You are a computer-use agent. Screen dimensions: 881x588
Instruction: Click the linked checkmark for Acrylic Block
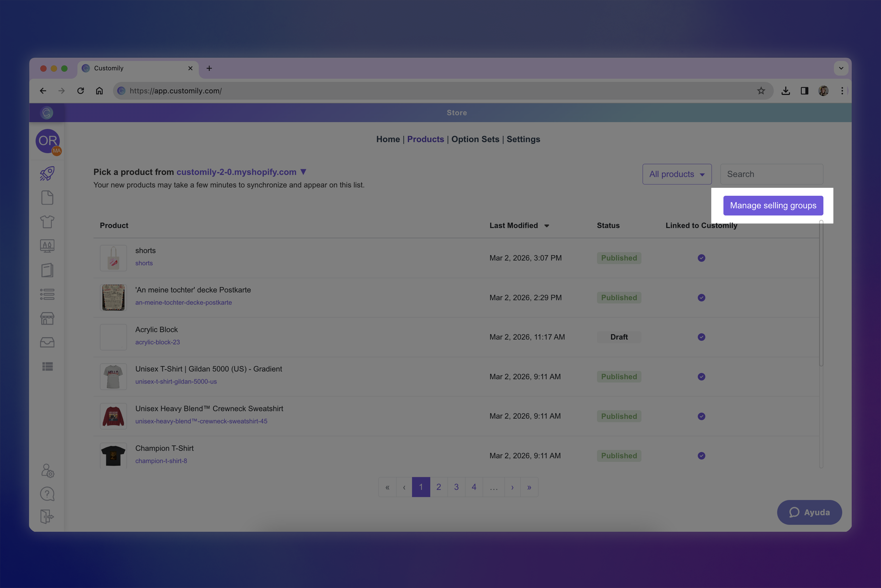701,337
